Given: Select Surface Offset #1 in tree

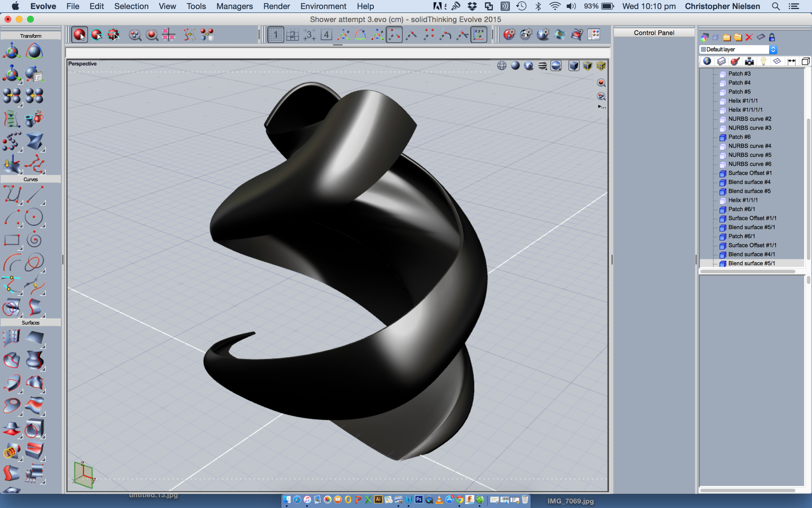Looking at the screenshot, I should pyautogui.click(x=750, y=173).
